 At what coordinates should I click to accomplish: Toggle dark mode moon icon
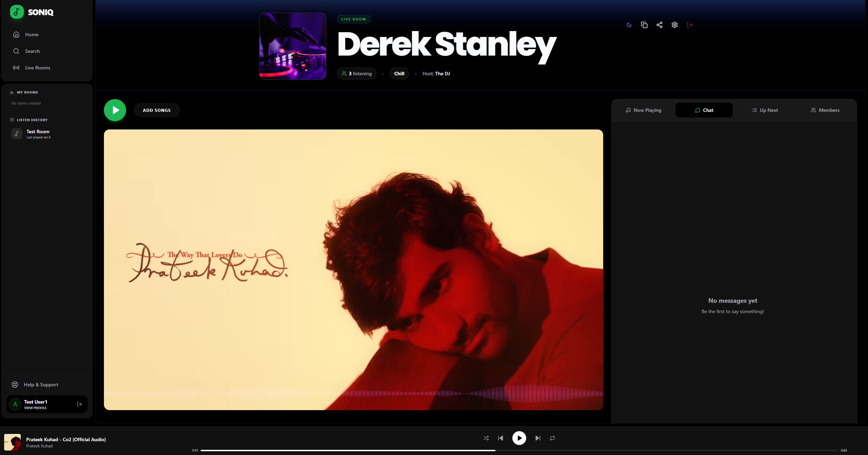coord(629,25)
